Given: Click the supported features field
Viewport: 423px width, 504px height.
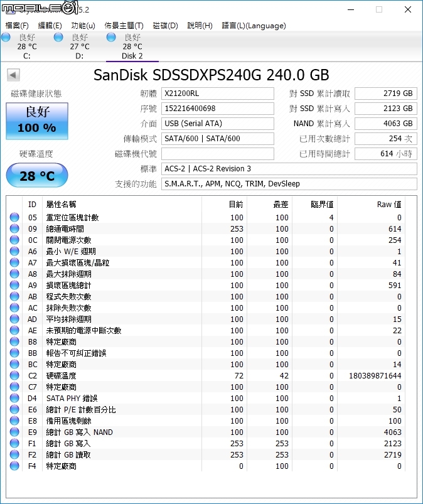Looking at the screenshot, I should tap(289, 184).
